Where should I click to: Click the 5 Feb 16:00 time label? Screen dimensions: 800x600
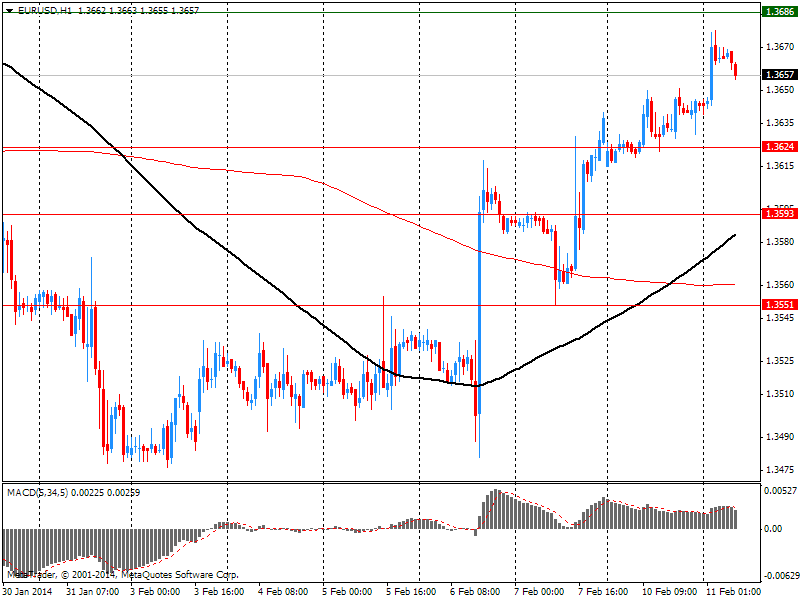411,592
